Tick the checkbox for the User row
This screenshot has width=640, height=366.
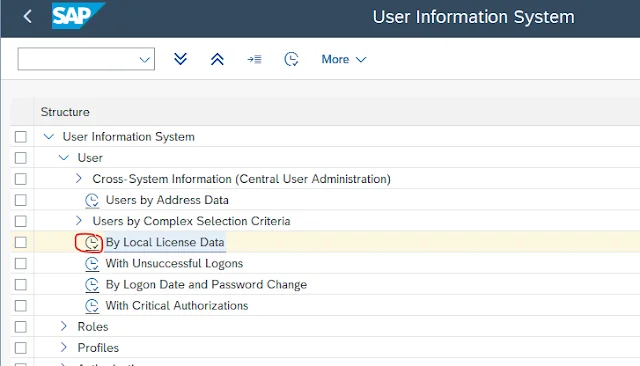(21, 158)
